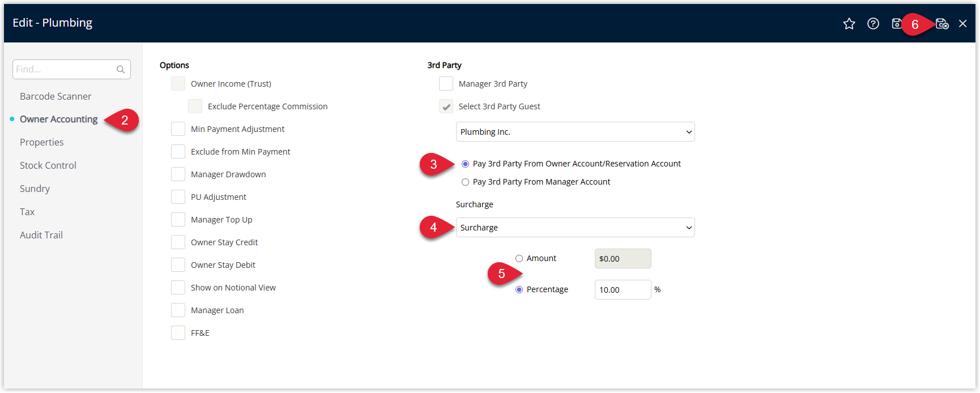Toggle Owner Income (Trust) checkbox
Viewport: 980px width, 393px height.
tap(178, 84)
